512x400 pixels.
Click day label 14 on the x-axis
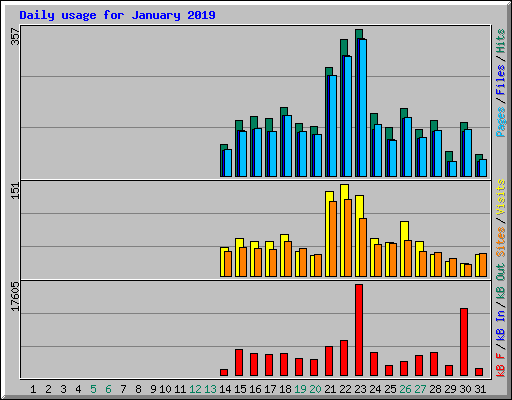click(x=225, y=389)
